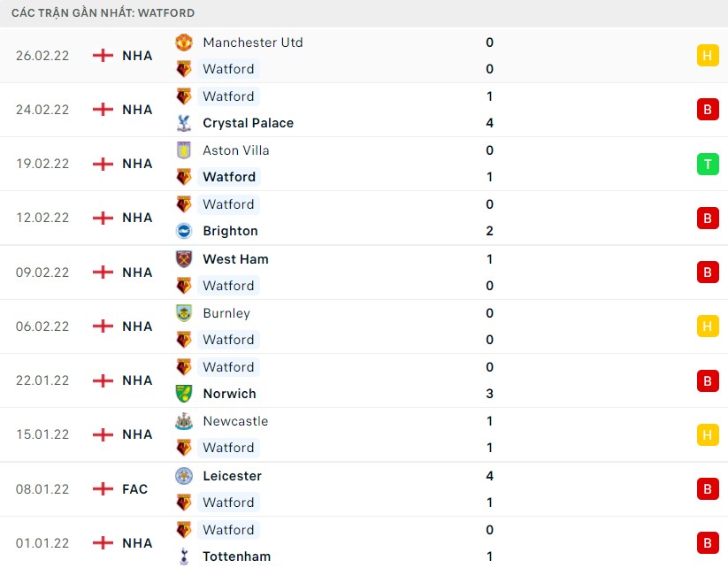Select the red B badge on Tottenham row
Screen dimensions: 728x568
[x=707, y=542]
